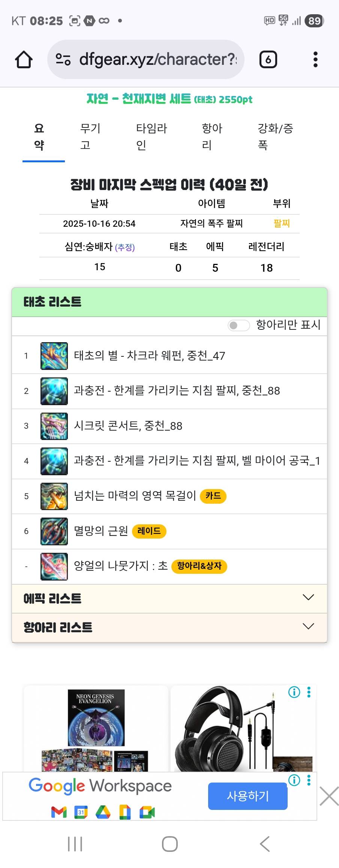
Task: Open the browser three-dot menu
Action: click(x=315, y=60)
